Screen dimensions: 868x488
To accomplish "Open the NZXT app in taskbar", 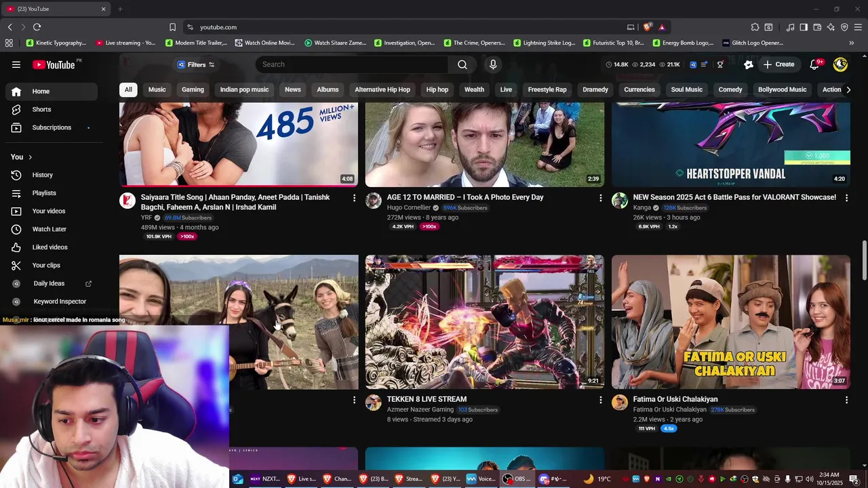I will (265, 479).
